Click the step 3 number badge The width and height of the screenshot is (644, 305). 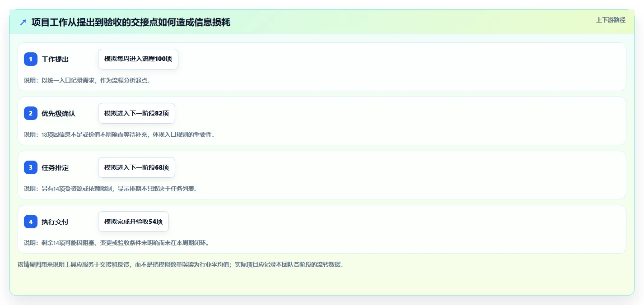coord(31,167)
